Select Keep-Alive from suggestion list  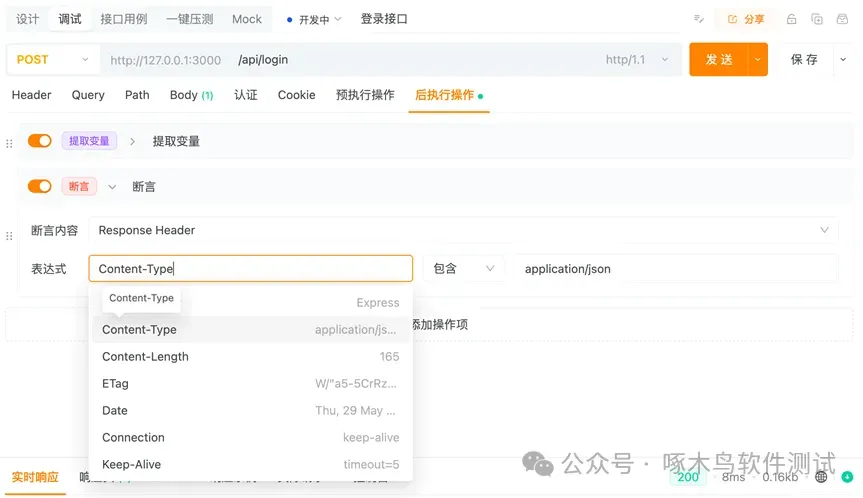tap(251, 464)
